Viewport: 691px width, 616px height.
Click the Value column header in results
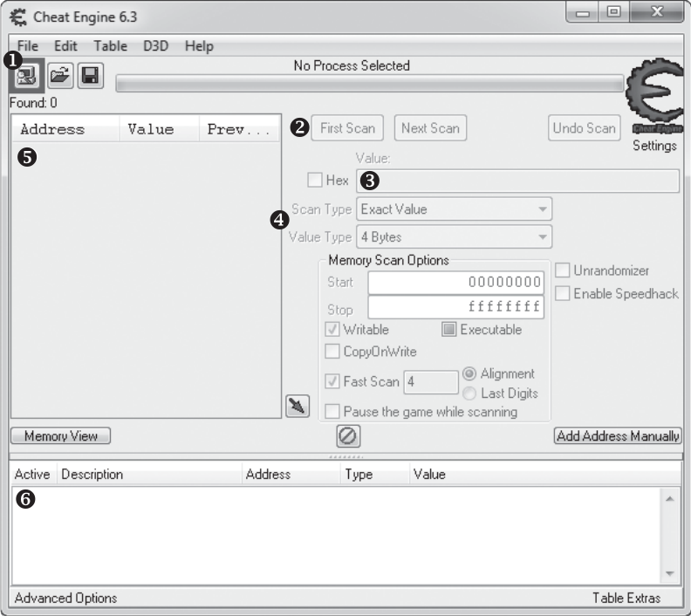tap(159, 129)
